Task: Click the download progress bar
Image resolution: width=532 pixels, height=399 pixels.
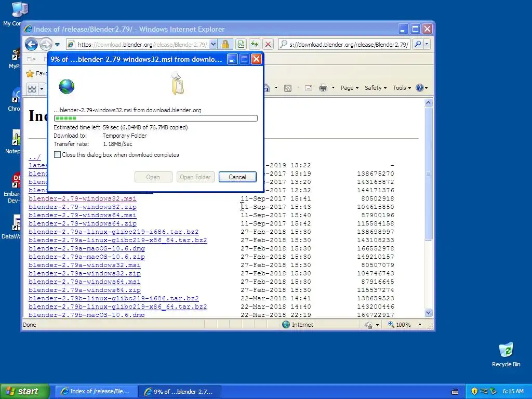Action: [156, 118]
